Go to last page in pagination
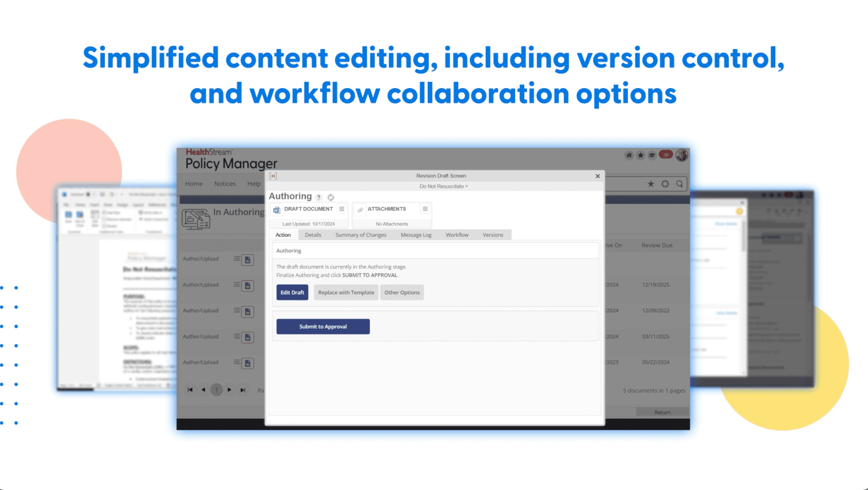 coord(243,390)
